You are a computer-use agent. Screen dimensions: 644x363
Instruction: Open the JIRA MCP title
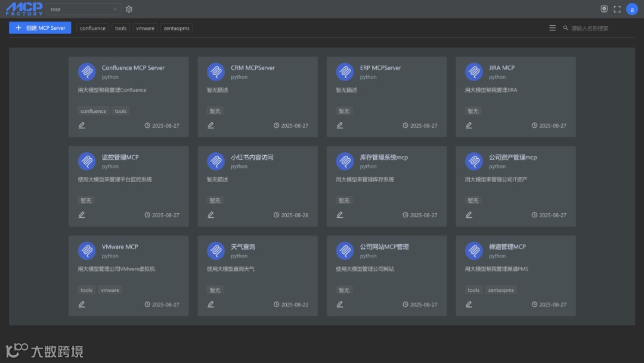(501, 68)
